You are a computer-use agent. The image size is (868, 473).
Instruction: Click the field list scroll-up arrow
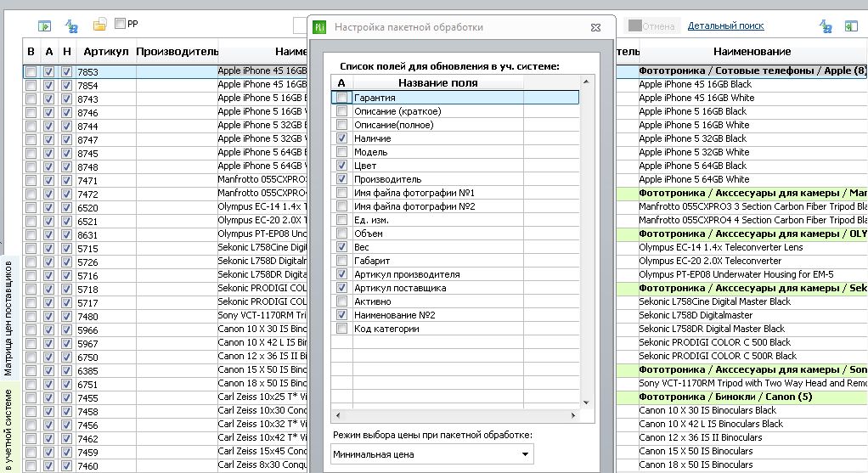[586, 82]
